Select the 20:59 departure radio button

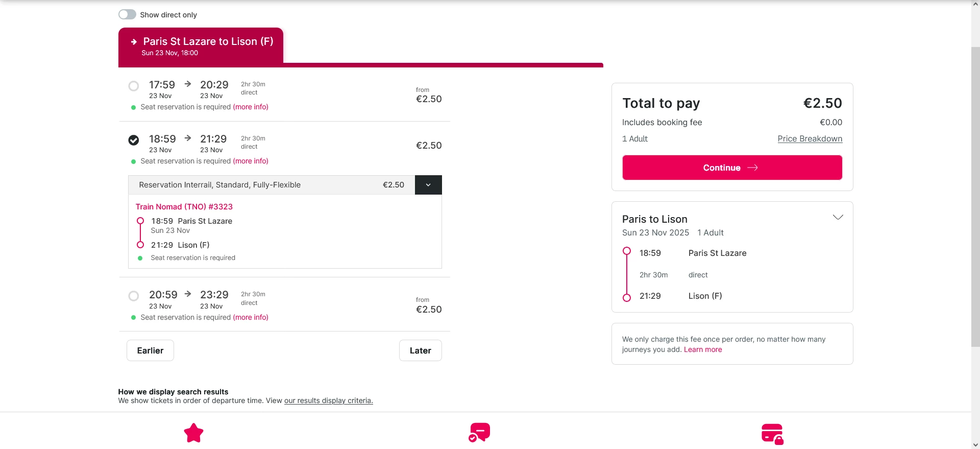click(134, 296)
